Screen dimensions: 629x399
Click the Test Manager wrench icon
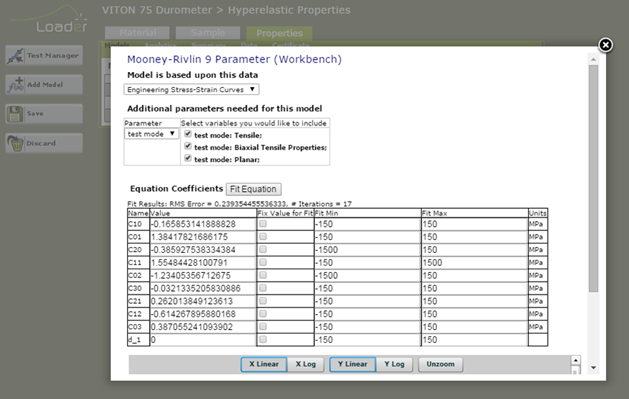(x=15, y=56)
